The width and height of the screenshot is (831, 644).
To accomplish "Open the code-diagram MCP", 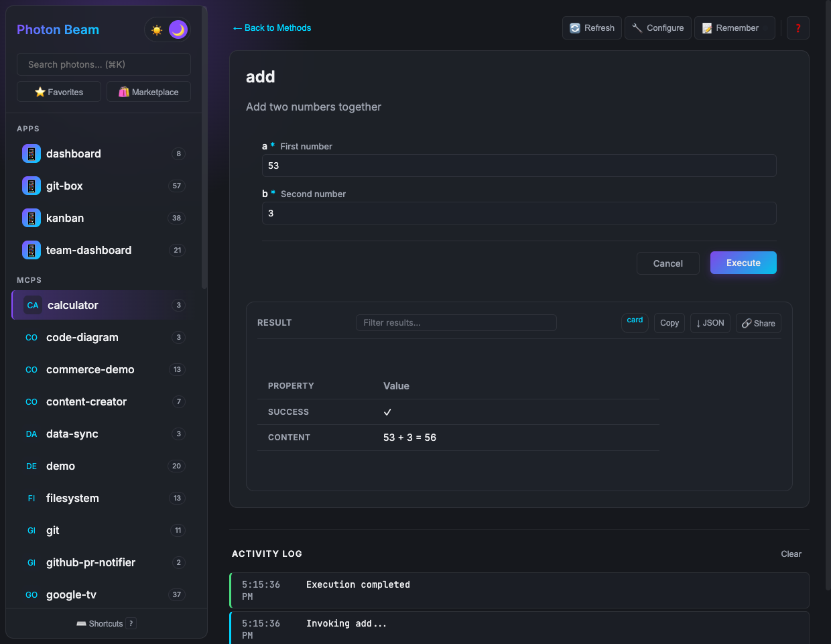I will [x=104, y=337].
